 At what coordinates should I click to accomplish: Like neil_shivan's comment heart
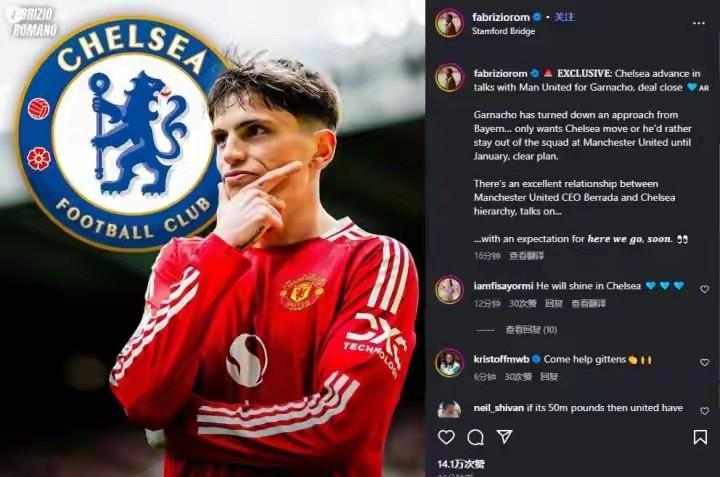(x=704, y=410)
